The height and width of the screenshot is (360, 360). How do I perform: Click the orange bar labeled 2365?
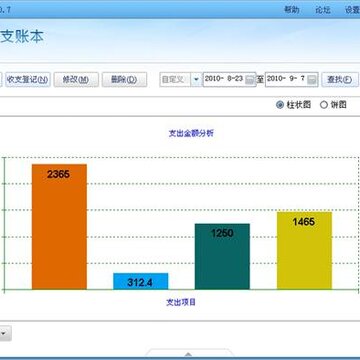click(x=59, y=227)
